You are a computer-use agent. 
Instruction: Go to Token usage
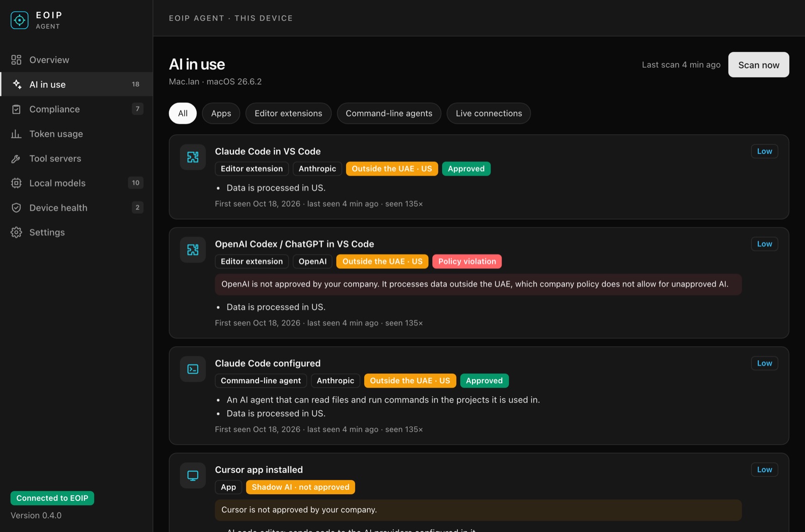click(x=76, y=134)
